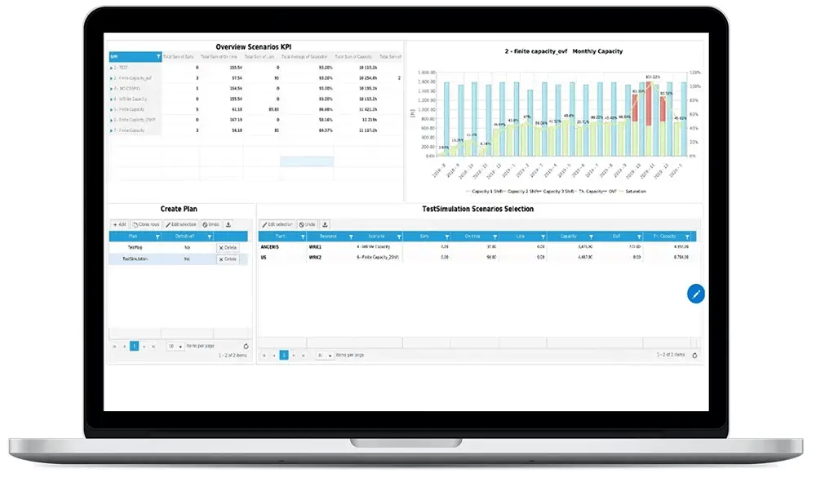Open the filter icon on the Plan column

coord(158,237)
